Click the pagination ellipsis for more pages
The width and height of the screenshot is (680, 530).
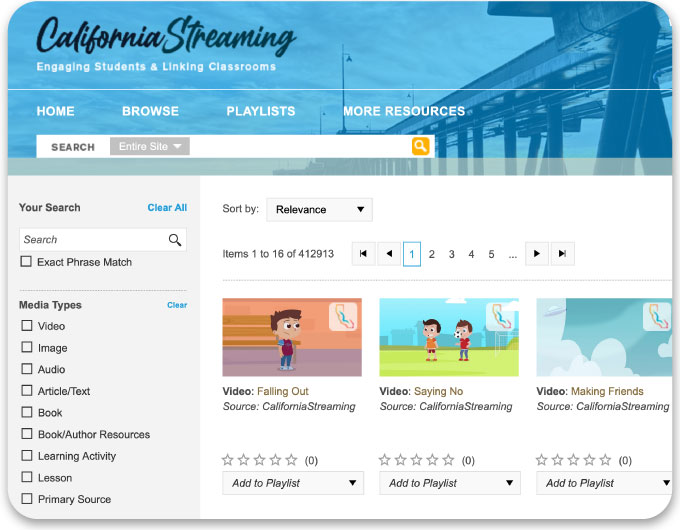[513, 256]
